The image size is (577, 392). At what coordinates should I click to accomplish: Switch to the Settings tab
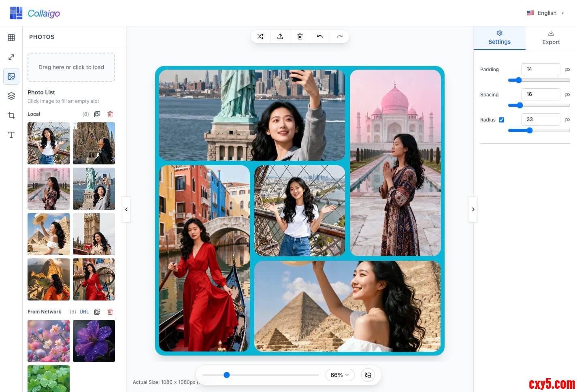(x=499, y=38)
